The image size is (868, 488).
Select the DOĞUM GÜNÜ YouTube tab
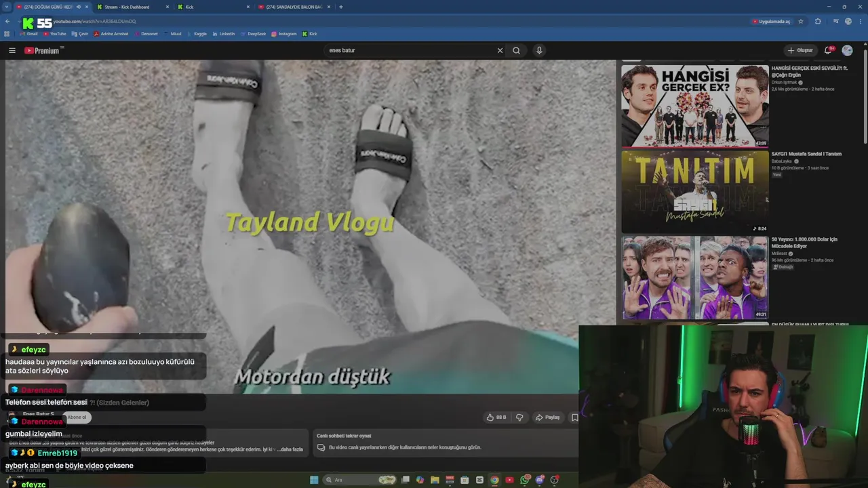point(52,7)
